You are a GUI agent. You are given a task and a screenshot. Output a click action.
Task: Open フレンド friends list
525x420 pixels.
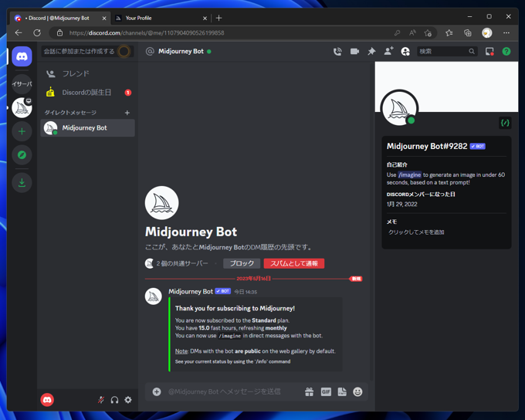(88, 73)
